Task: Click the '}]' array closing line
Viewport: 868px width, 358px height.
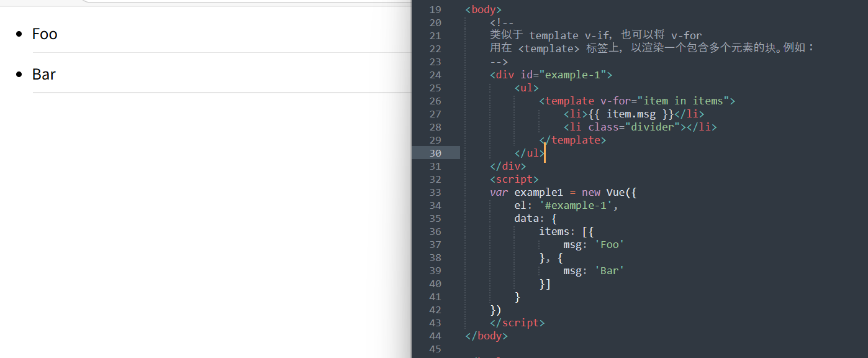Action: [545, 283]
